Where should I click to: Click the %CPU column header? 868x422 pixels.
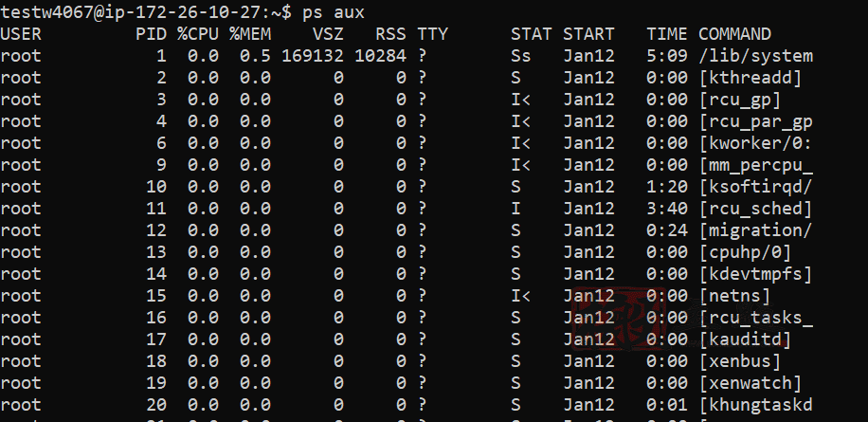(x=198, y=34)
